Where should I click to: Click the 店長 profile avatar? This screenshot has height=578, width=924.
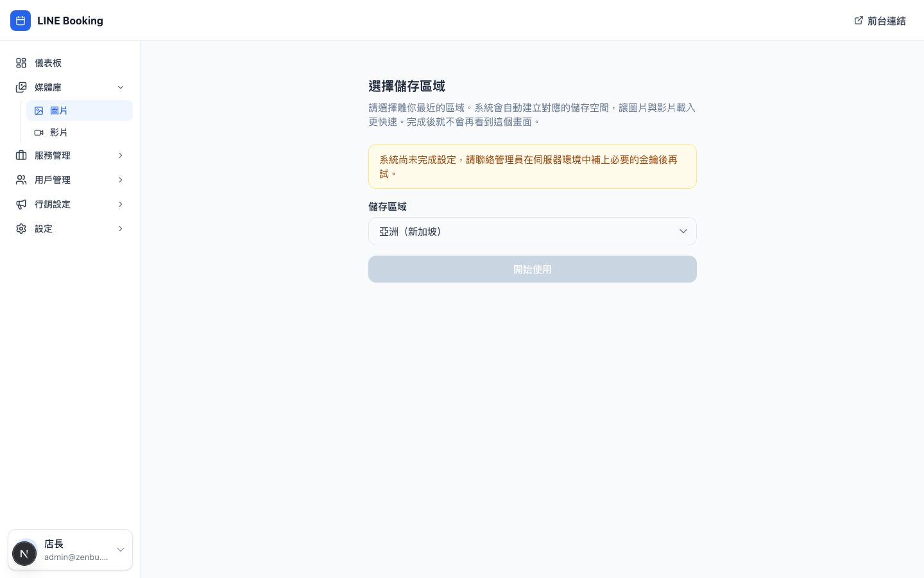tap(24, 554)
